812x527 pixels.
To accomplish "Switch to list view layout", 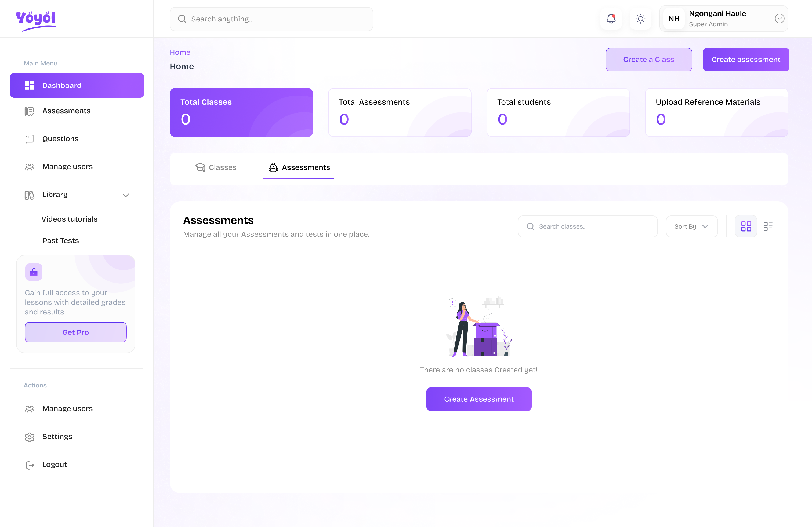I will click(768, 226).
